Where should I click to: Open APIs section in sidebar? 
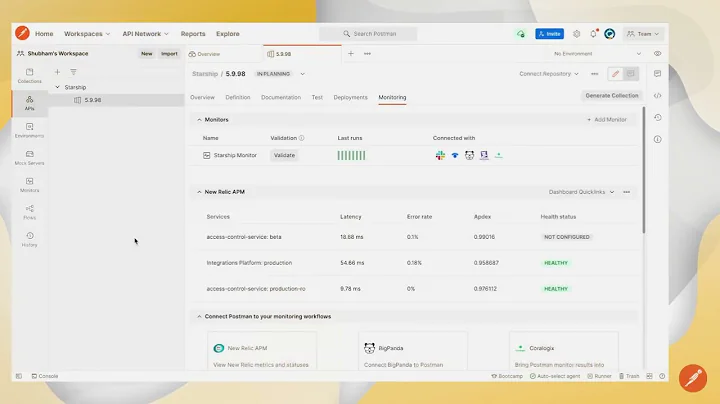click(x=29, y=103)
